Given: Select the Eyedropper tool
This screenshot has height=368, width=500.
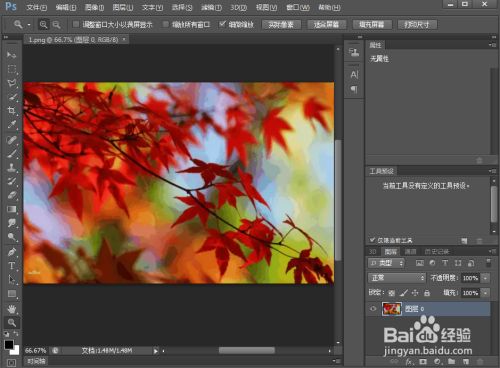Looking at the screenshot, I should coord(12,125).
